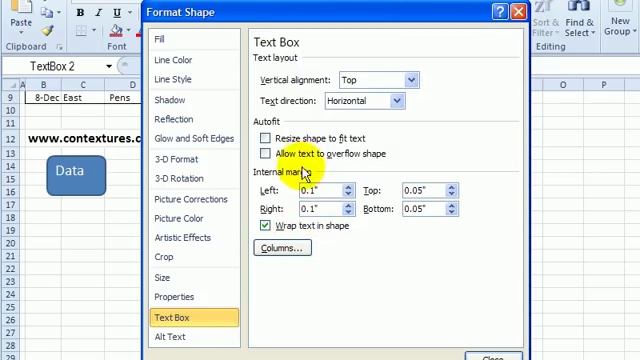Select the Line Style category

(x=194, y=79)
